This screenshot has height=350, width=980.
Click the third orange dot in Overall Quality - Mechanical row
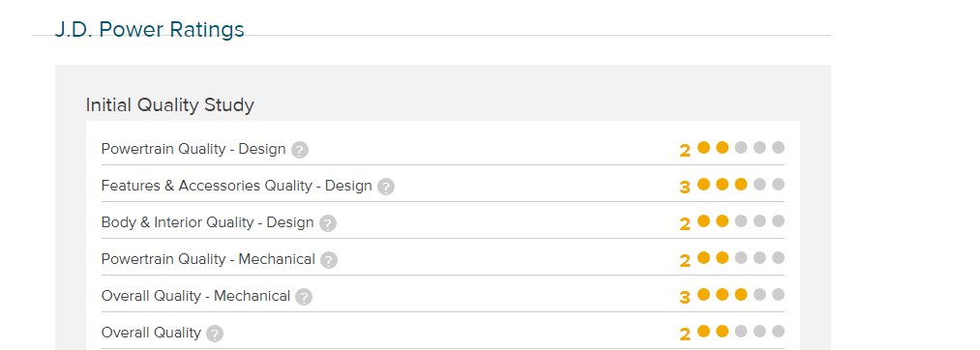(x=741, y=294)
